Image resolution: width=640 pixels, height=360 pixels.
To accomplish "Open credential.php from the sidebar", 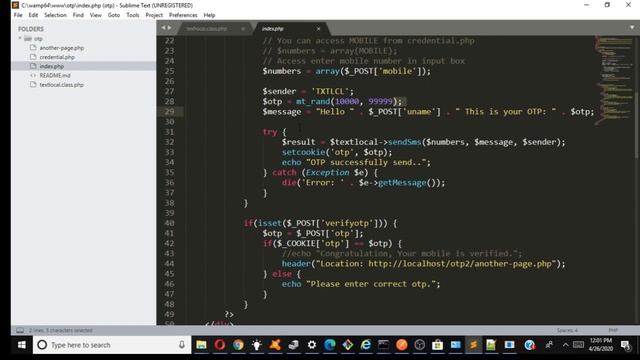I will [x=57, y=57].
